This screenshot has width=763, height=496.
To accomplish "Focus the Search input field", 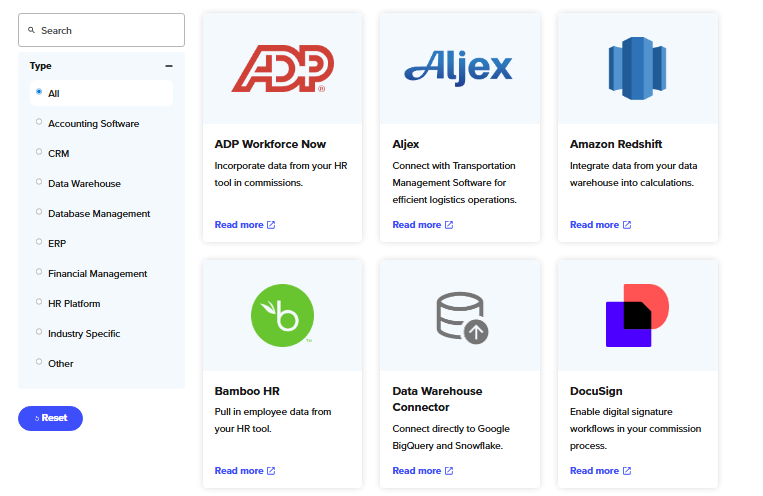I will tap(102, 30).
